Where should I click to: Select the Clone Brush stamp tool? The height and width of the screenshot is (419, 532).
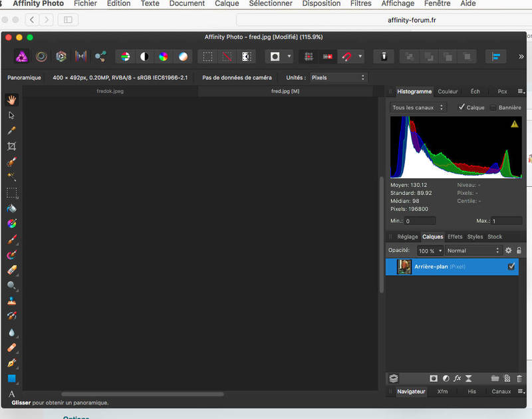[x=11, y=301]
